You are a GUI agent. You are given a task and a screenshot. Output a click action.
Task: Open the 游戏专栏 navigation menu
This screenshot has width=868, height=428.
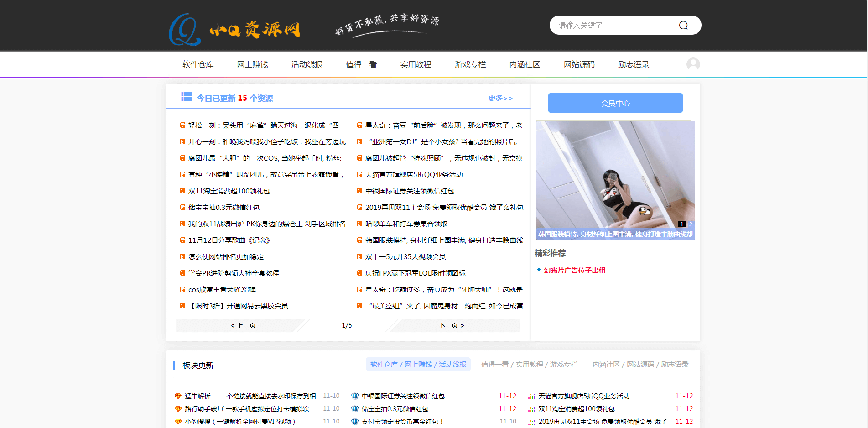[470, 64]
